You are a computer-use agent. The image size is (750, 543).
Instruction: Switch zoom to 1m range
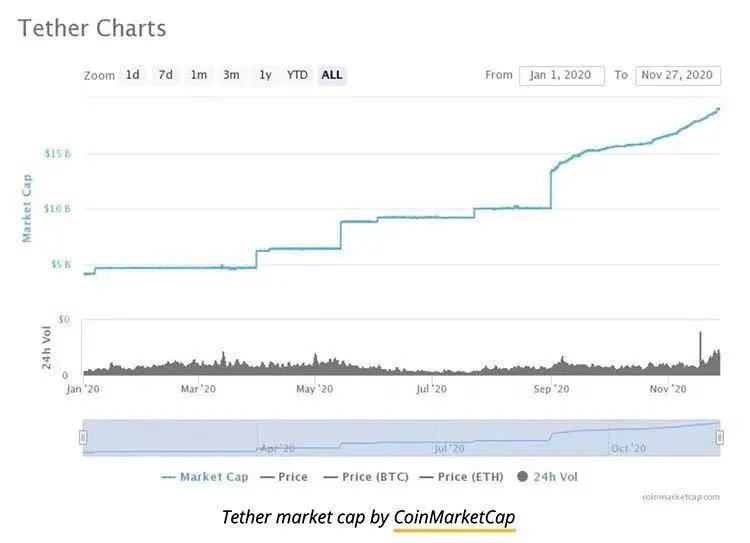point(199,75)
